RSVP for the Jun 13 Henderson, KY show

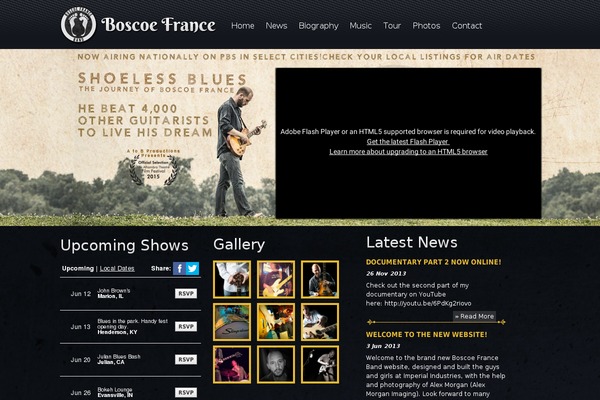(186, 327)
